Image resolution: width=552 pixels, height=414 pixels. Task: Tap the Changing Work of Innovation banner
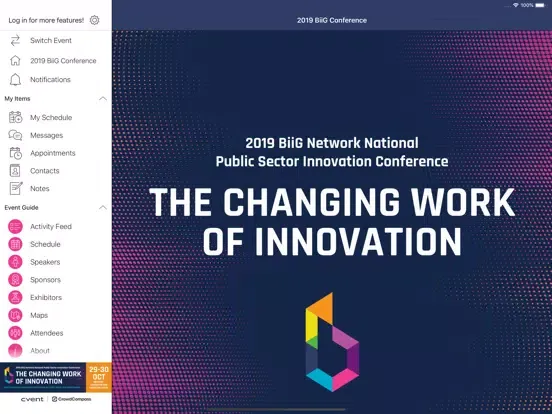pyautogui.click(x=43, y=377)
